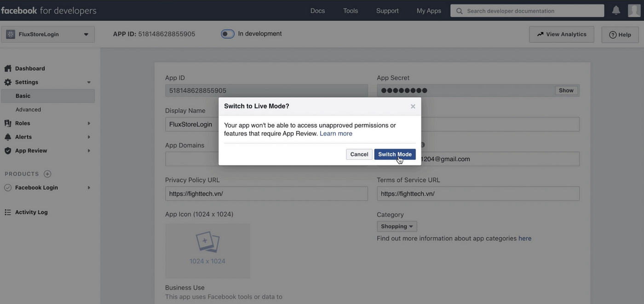
Task: Click the Facebook Login checkmark icon
Action: (7, 187)
